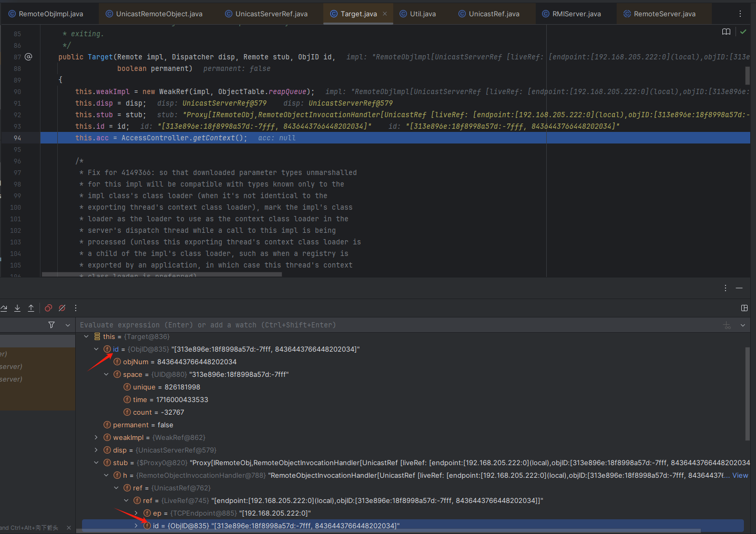The image size is (756, 534).
Task: Open the debugger layout settings icon
Action: pos(744,308)
